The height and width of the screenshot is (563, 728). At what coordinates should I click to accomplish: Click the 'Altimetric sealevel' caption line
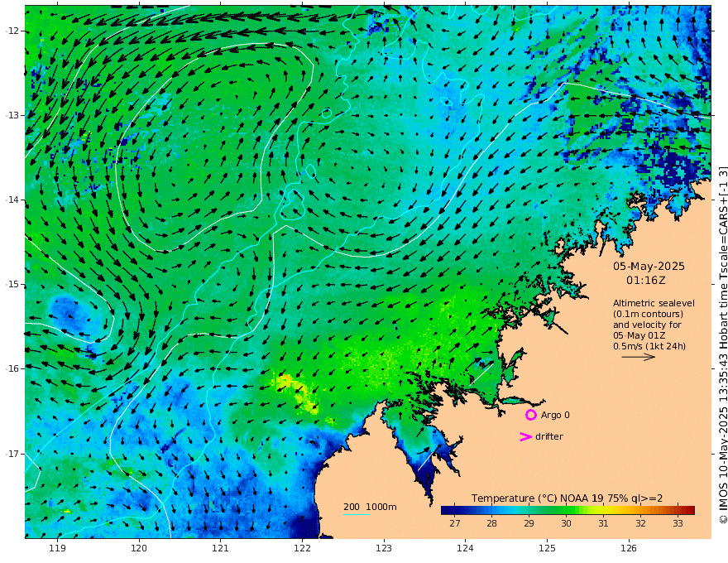click(x=654, y=303)
